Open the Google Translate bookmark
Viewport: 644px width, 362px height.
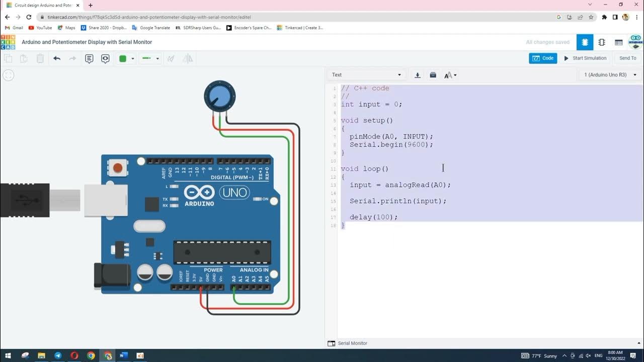[x=151, y=28]
